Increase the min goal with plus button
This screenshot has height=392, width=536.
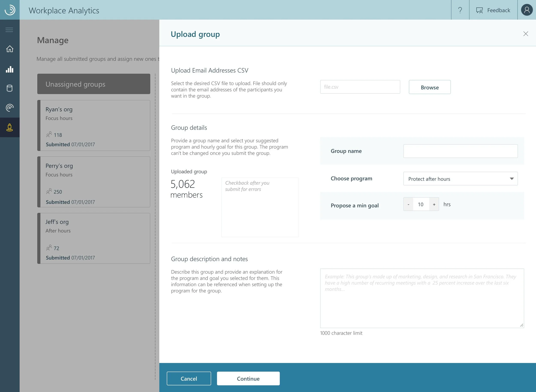coord(434,204)
